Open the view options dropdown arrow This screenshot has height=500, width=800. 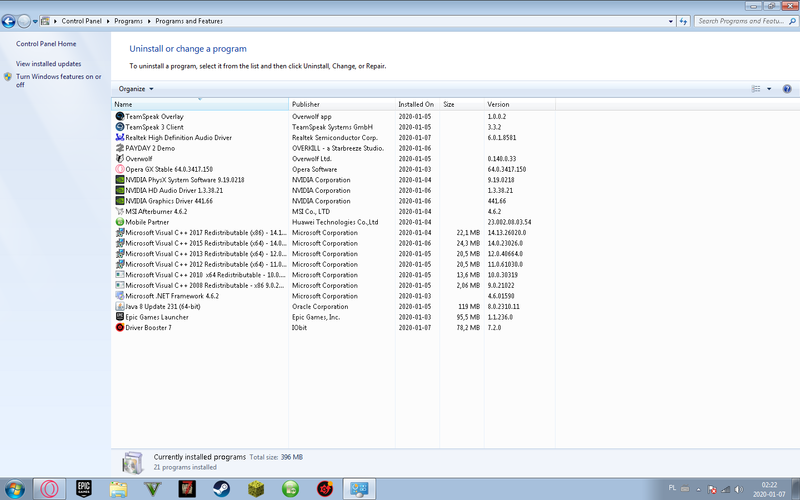[769, 89]
